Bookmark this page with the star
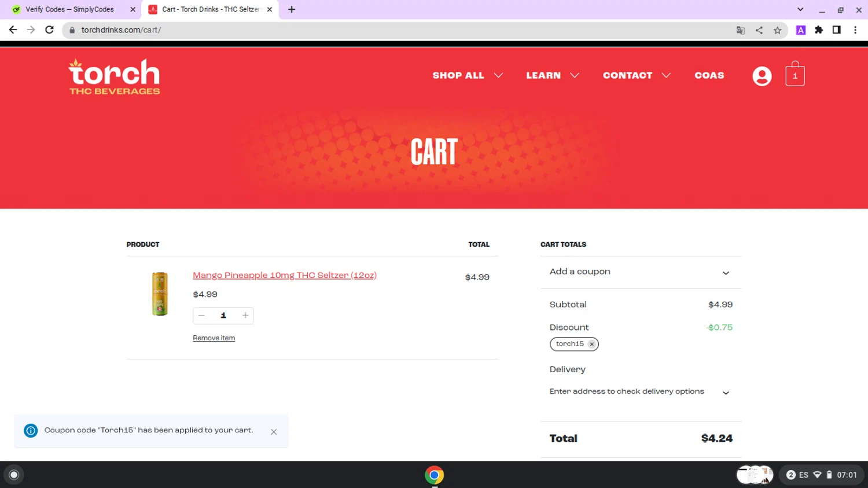The height and width of the screenshot is (488, 868). pos(777,30)
